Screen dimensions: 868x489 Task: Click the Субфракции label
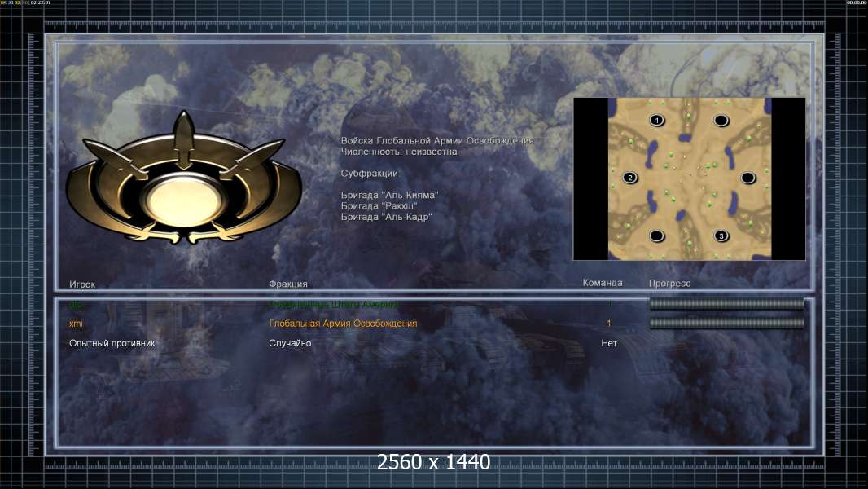[369, 174]
